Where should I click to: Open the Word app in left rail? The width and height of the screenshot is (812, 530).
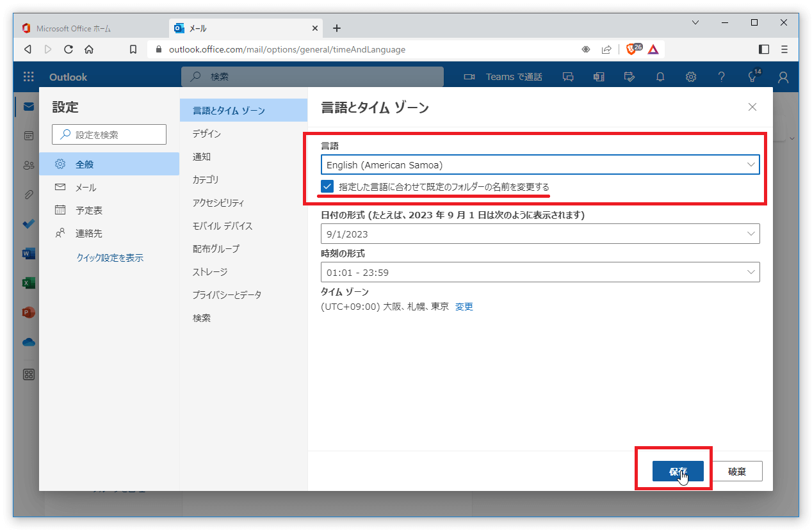click(x=28, y=253)
